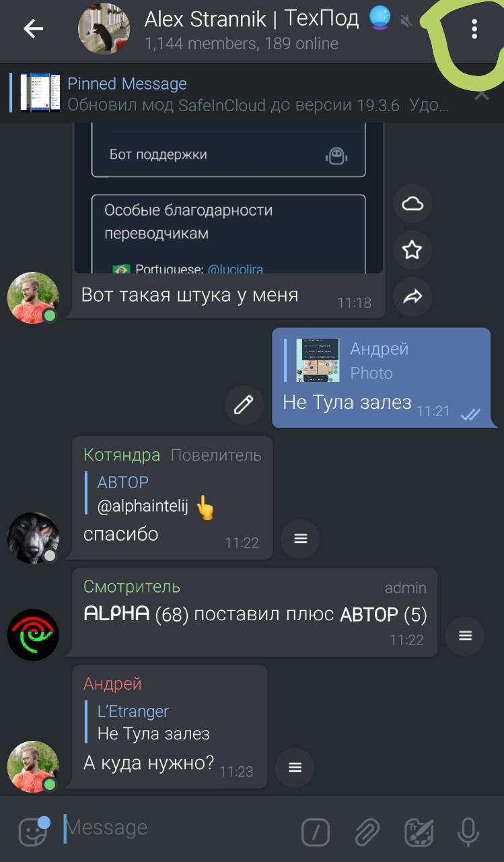Tap the pencil edit icon by the sent message
This screenshot has height=862, width=504.
(x=244, y=405)
